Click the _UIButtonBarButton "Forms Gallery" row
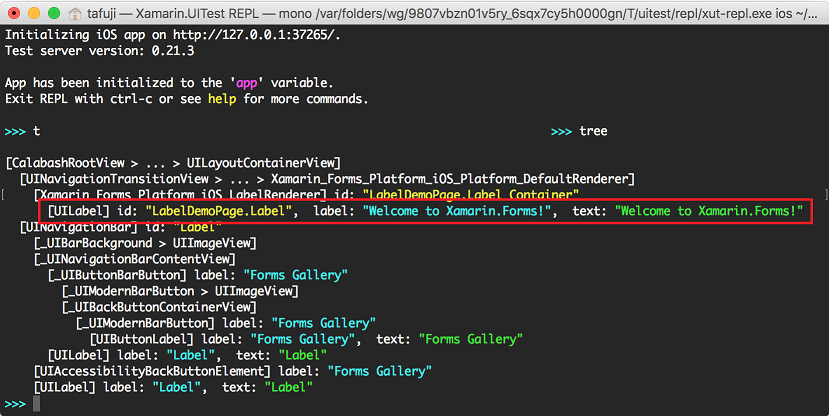The image size is (829, 416). (198, 275)
